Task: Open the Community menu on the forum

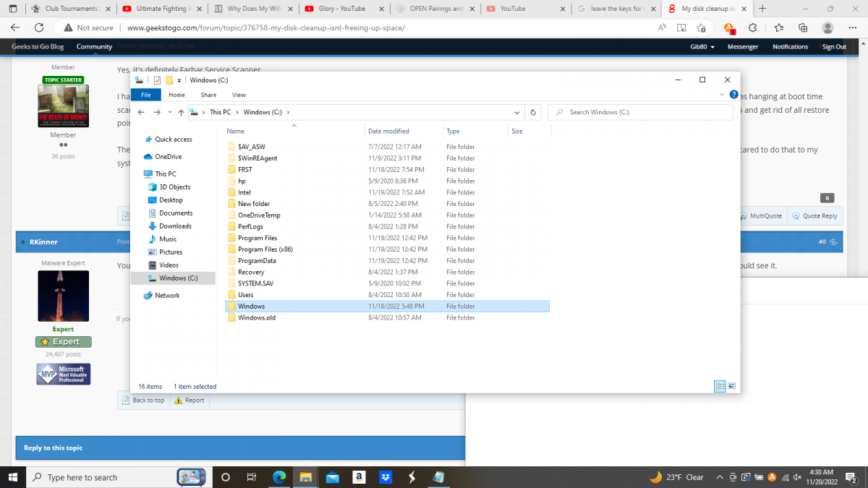Action: coord(95,46)
